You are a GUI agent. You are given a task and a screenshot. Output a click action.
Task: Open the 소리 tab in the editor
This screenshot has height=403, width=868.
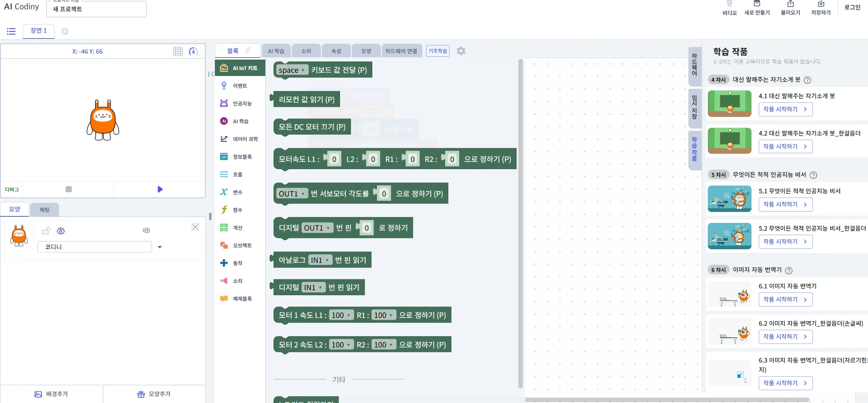(x=306, y=51)
